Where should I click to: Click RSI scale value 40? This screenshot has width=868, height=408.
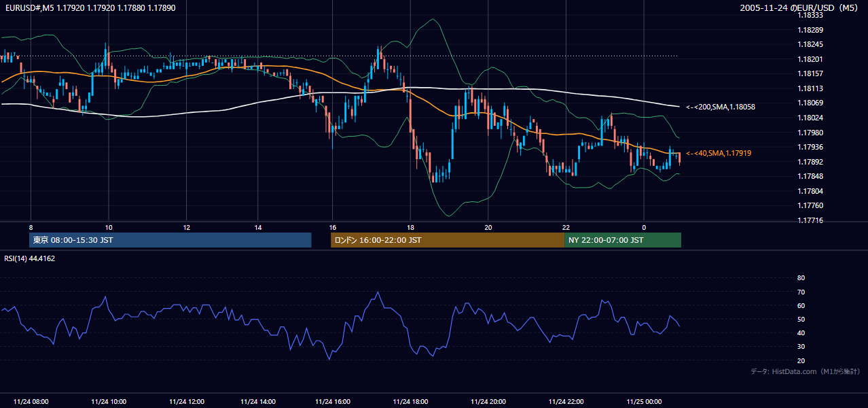coord(801,333)
